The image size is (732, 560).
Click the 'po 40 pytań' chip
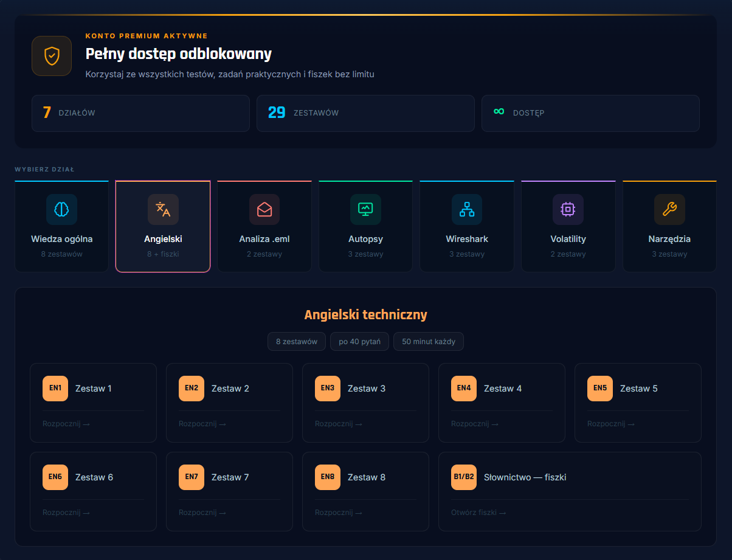359,342
